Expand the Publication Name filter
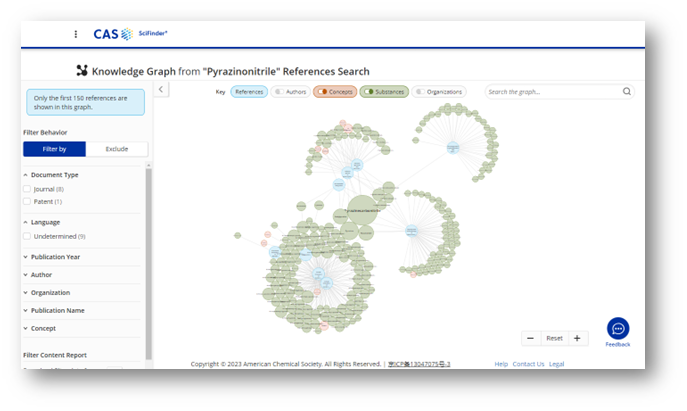 (x=54, y=311)
